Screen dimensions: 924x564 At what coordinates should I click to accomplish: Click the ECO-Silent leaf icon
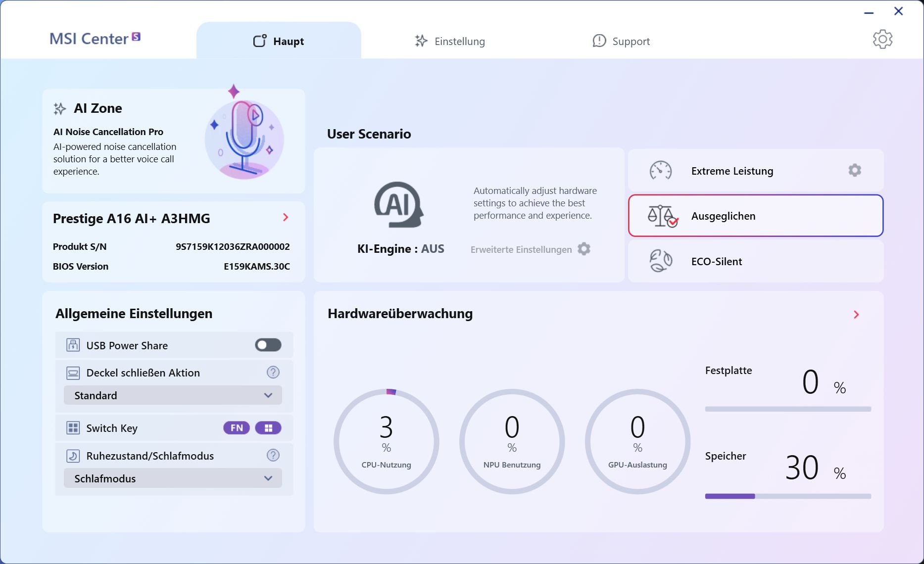click(x=661, y=261)
